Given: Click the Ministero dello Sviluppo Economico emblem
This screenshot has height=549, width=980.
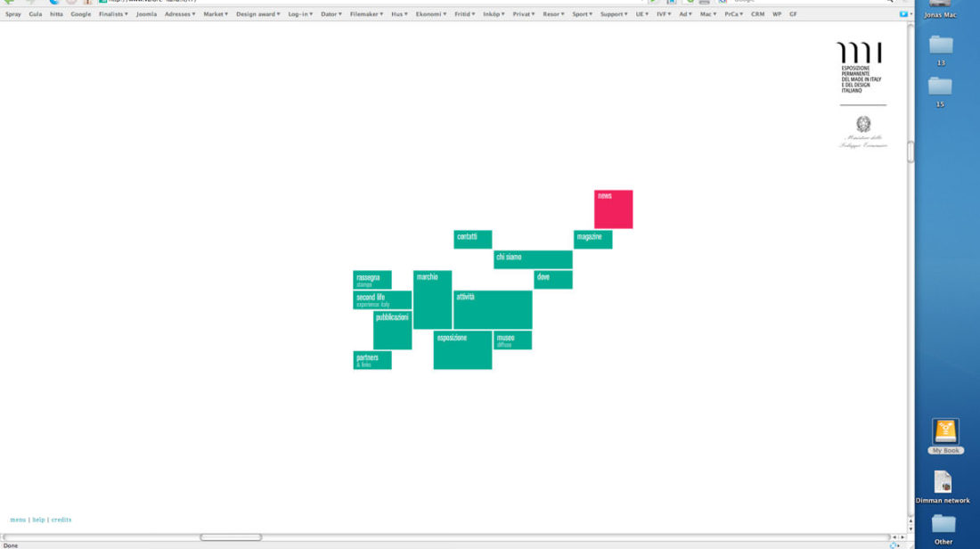Looking at the screenshot, I should pyautogui.click(x=863, y=132).
